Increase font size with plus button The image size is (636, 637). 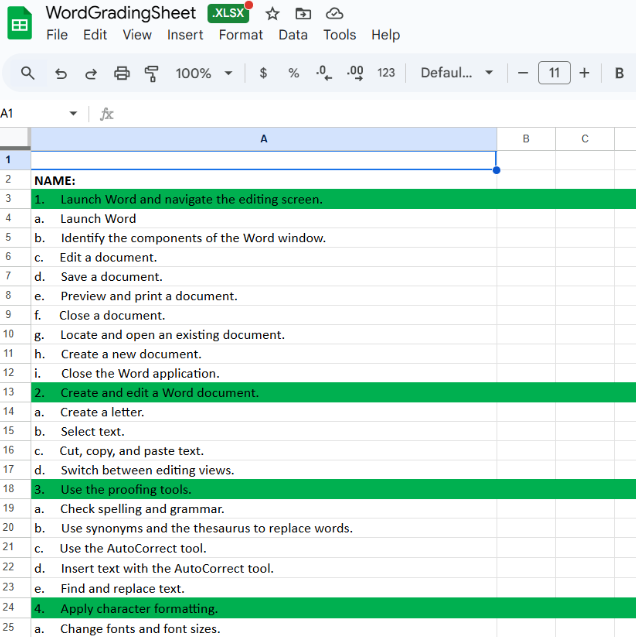584,73
